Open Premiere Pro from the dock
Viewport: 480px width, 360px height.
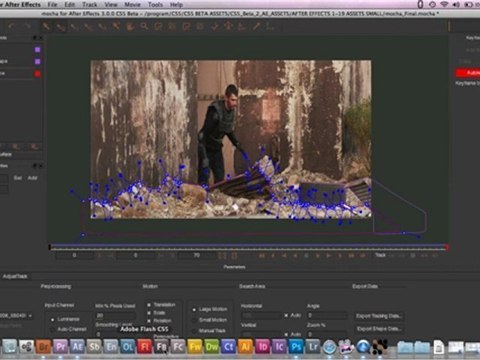[x=60, y=347]
